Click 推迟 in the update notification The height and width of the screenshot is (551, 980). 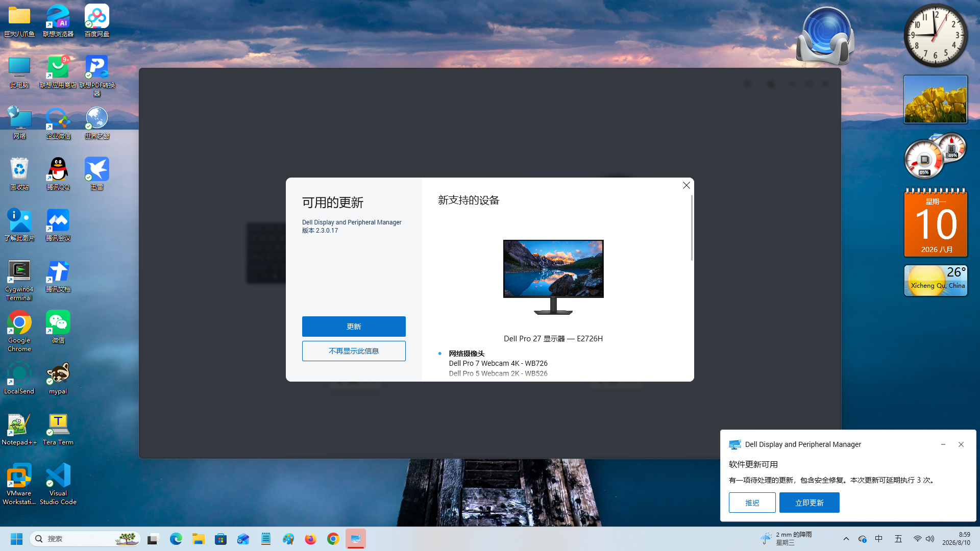click(752, 503)
